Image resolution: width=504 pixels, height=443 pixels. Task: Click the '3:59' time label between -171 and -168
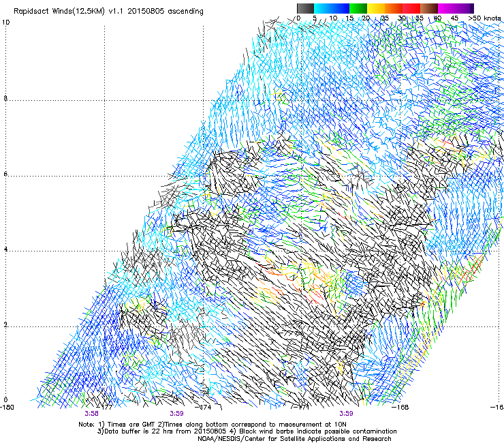pyautogui.click(x=346, y=414)
